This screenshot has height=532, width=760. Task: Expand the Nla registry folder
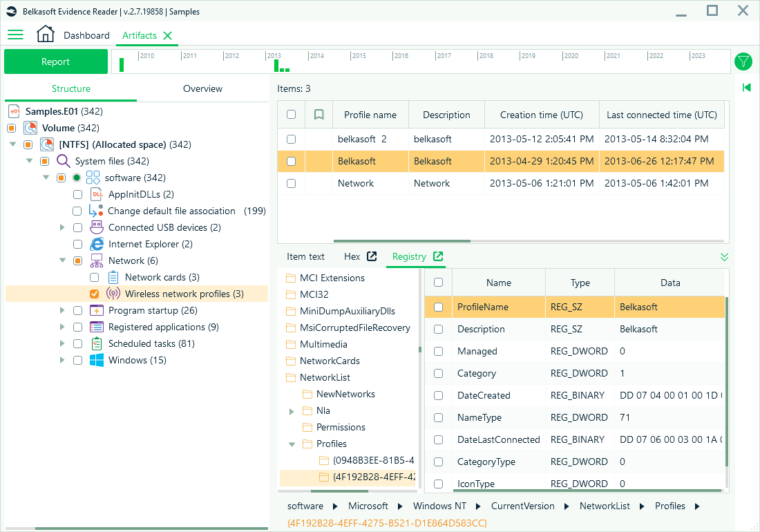[x=291, y=410]
